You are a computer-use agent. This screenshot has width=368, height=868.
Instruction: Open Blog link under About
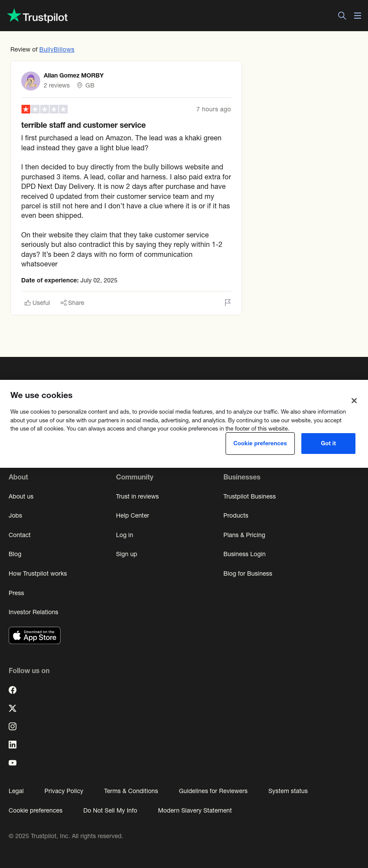click(15, 554)
